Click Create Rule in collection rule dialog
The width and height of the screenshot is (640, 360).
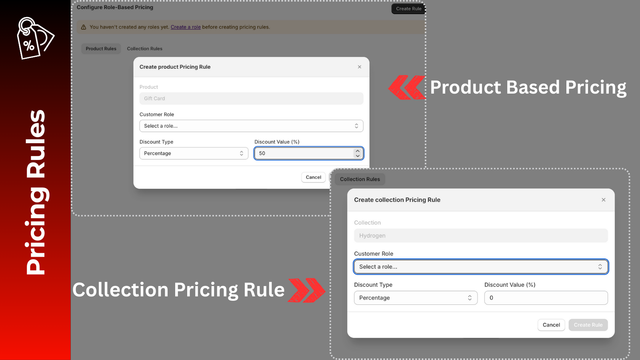588,325
